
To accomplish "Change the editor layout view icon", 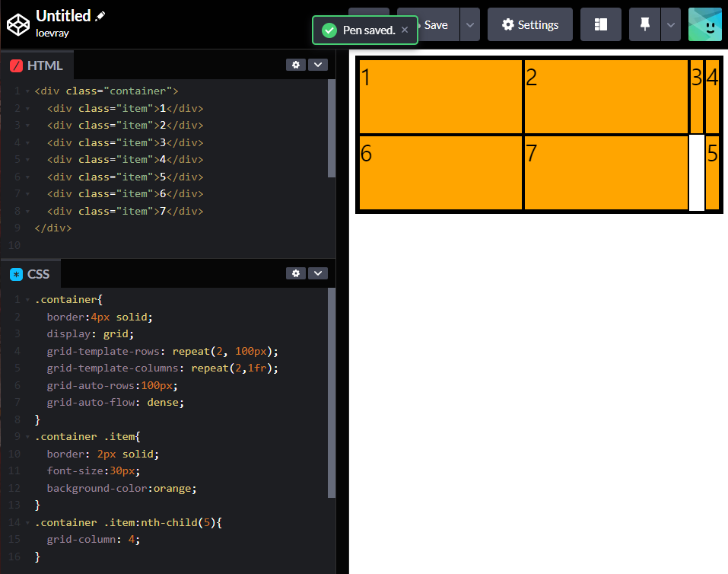I will point(601,24).
